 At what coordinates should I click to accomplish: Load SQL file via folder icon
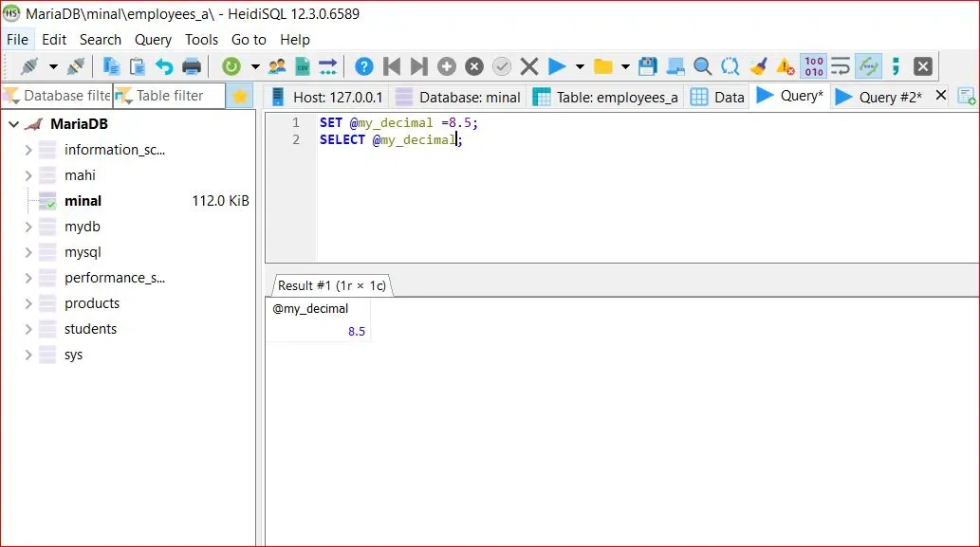click(x=603, y=66)
